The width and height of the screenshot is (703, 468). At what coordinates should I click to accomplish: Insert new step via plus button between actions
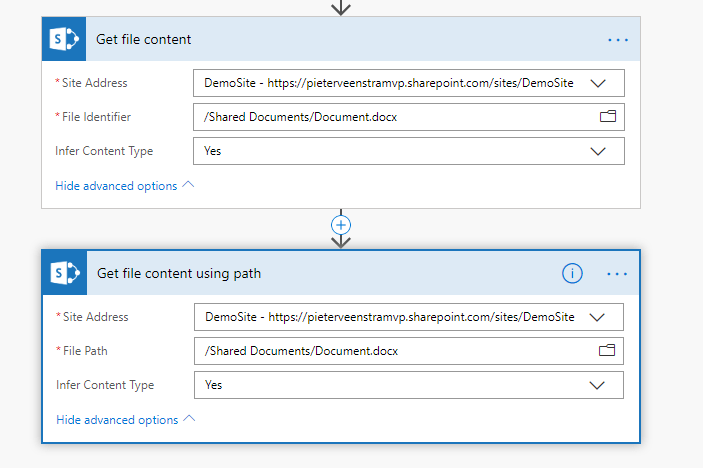click(341, 225)
